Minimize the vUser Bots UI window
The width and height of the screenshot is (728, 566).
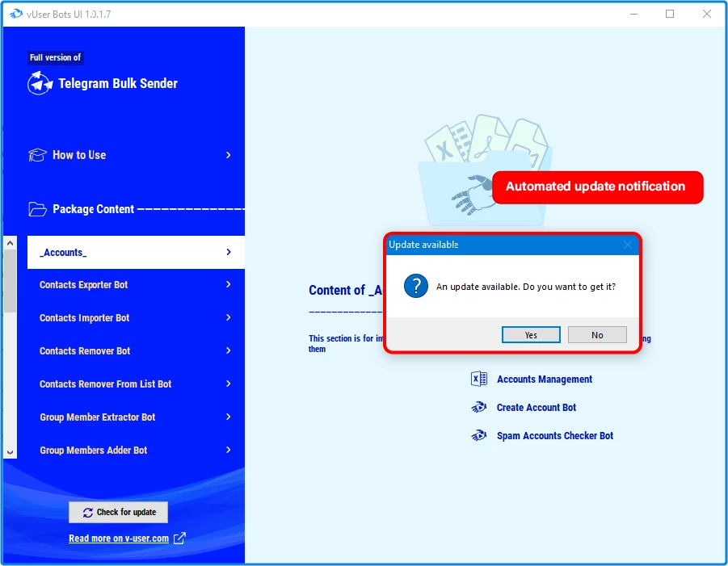point(633,14)
